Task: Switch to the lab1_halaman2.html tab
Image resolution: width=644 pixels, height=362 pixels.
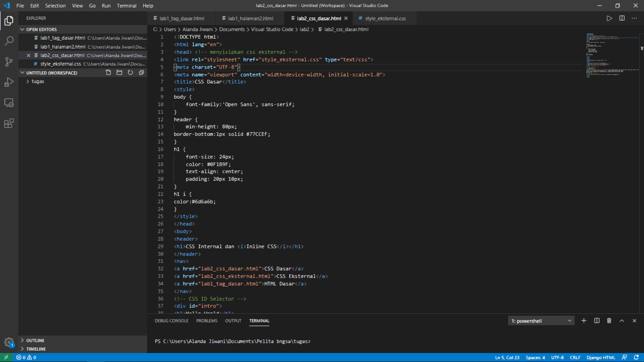Action: pos(251,18)
